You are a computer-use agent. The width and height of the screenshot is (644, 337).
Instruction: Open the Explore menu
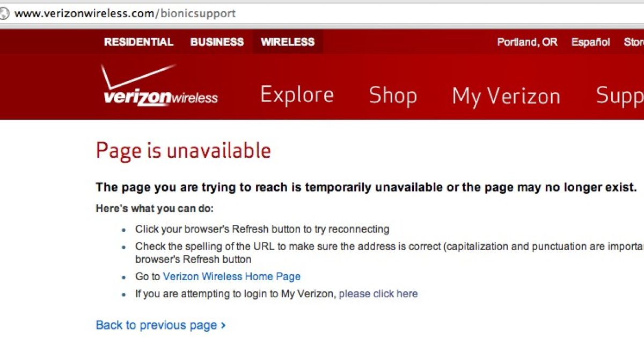pos(297,95)
